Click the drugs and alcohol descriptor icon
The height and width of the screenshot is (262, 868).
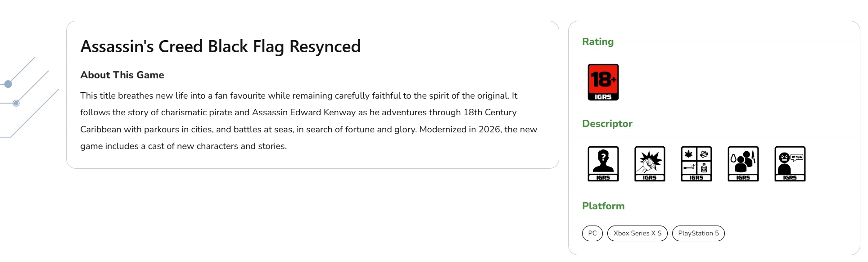696,163
